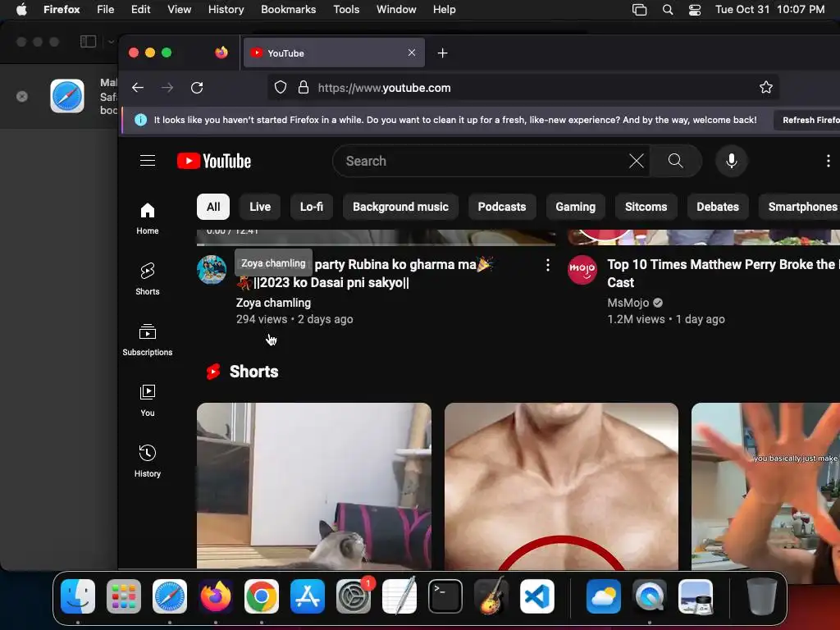Viewport: 840px width, 630px height.
Task: Bookmark this page with star icon
Action: click(x=766, y=87)
